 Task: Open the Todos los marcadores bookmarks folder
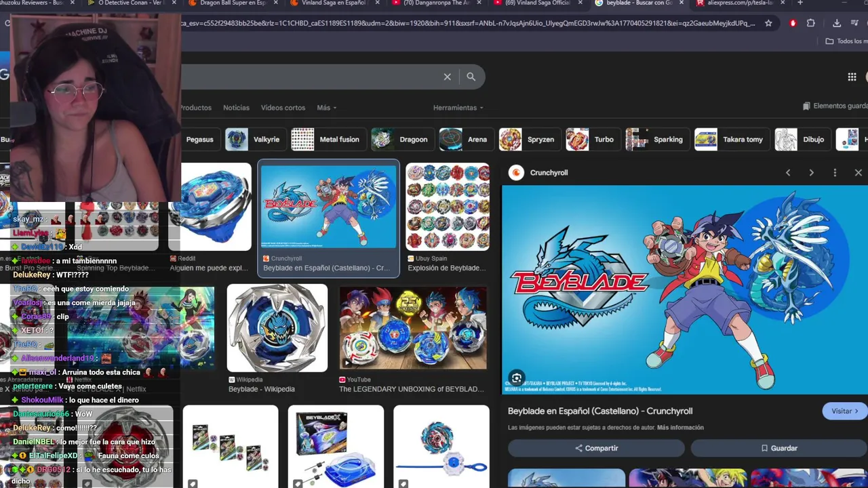point(846,41)
